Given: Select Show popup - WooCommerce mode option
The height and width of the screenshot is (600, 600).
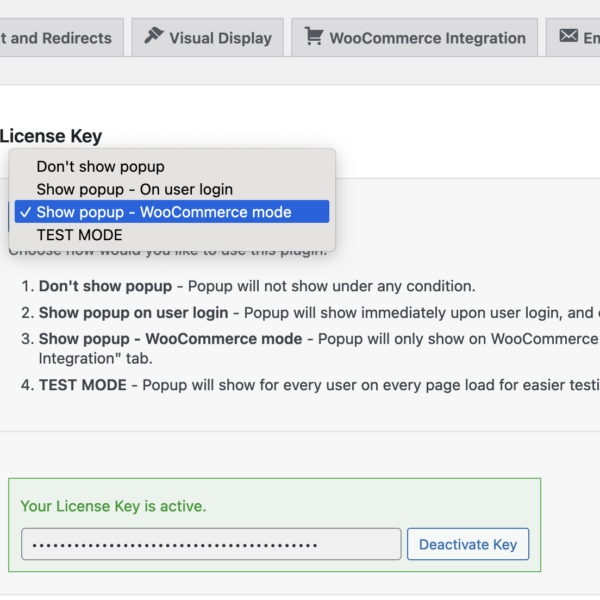Looking at the screenshot, I should pos(172,212).
